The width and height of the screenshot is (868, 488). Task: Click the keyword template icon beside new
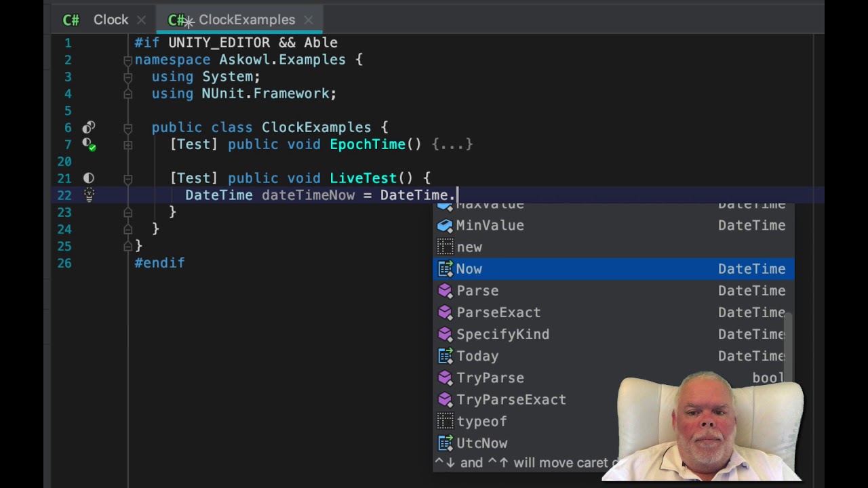click(x=445, y=247)
